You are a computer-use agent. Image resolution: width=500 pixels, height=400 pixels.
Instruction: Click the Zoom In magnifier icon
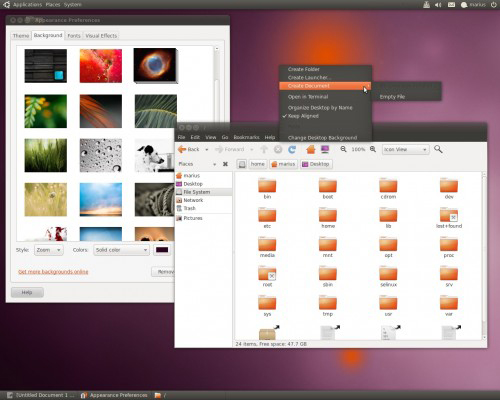coord(373,149)
